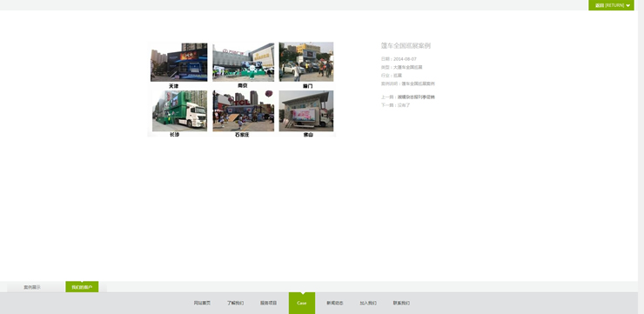Viewport: 644px width, 314px height.
Task: Open the 石家庄 TCL event photo
Action: (x=243, y=110)
